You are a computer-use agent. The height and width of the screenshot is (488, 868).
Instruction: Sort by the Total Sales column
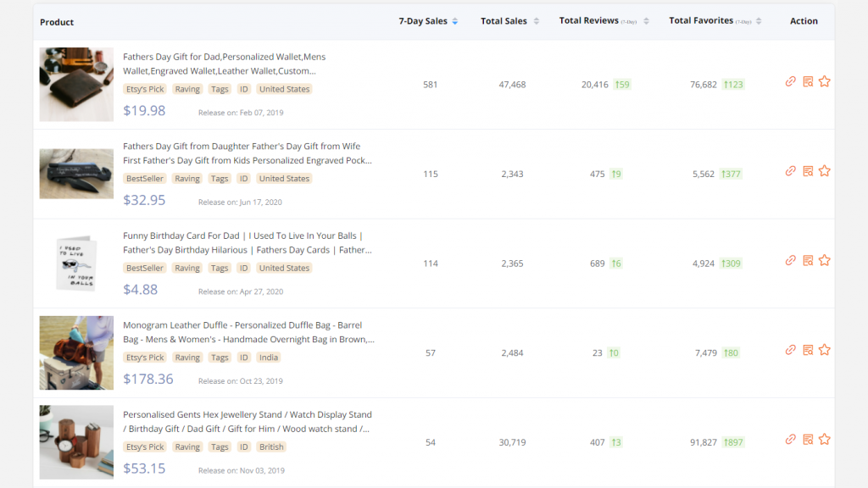(x=536, y=21)
